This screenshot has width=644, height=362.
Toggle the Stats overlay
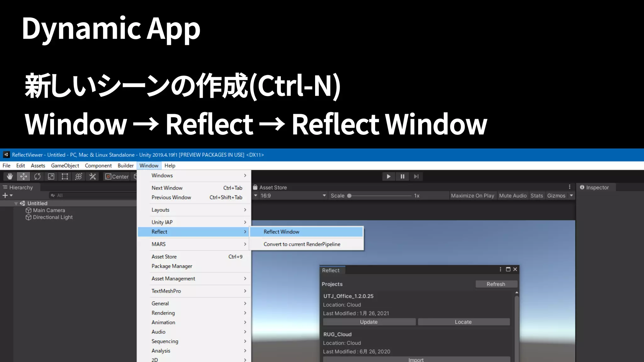[x=537, y=195]
